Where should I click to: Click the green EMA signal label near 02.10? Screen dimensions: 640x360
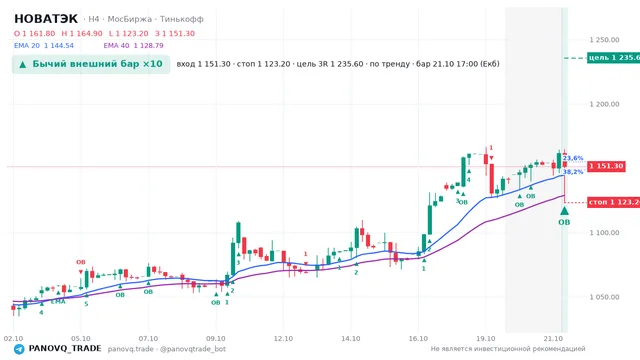(x=58, y=302)
